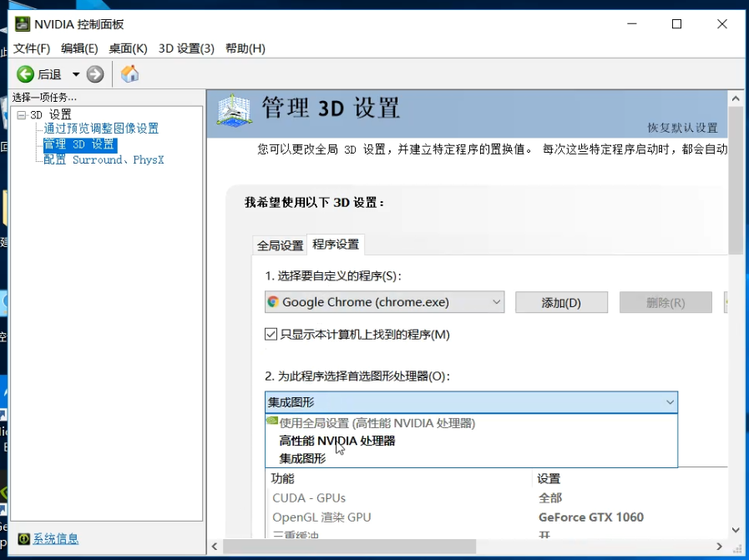
Task: Click the 管理 3D 设置 header icon
Action: tap(234, 111)
